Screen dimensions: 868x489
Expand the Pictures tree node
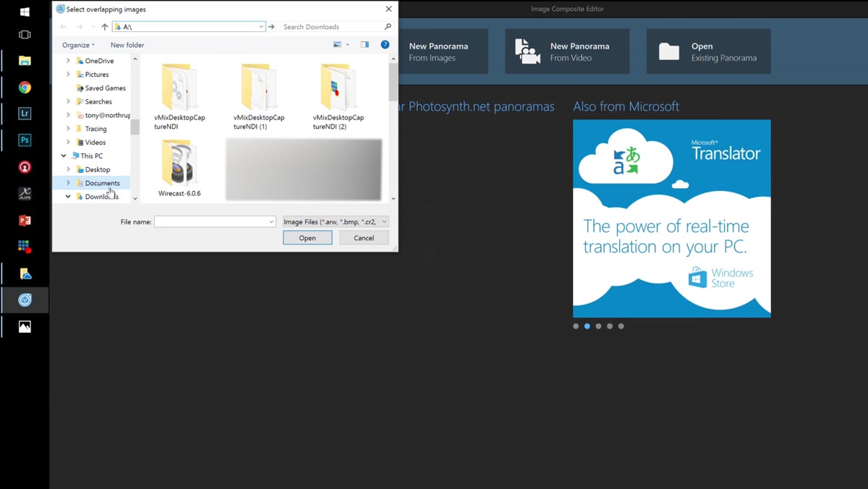coord(69,74)
